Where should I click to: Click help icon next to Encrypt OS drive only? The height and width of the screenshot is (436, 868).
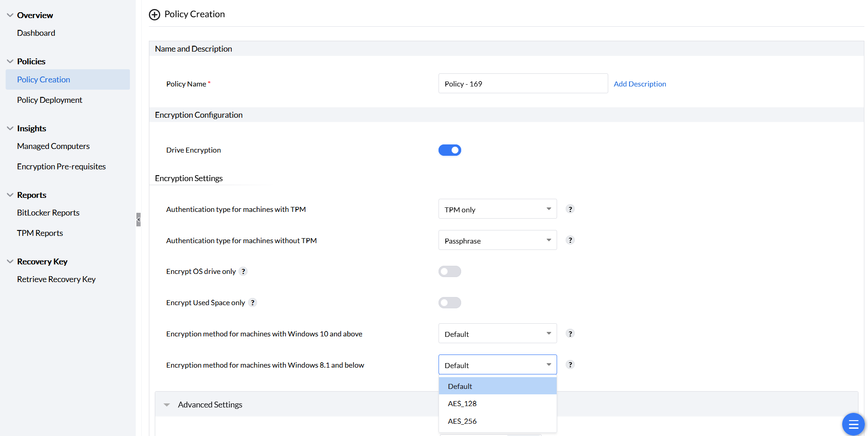point(243,272)
